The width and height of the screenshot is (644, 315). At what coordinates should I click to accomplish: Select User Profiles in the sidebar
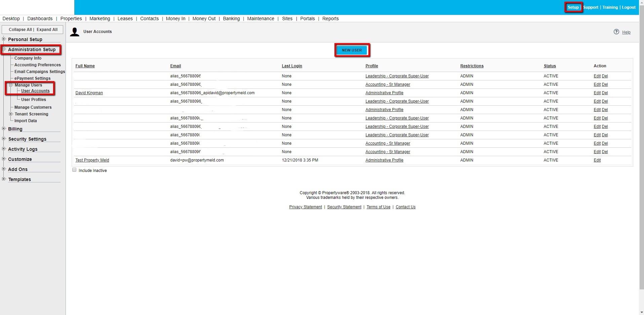coord(34,100)
